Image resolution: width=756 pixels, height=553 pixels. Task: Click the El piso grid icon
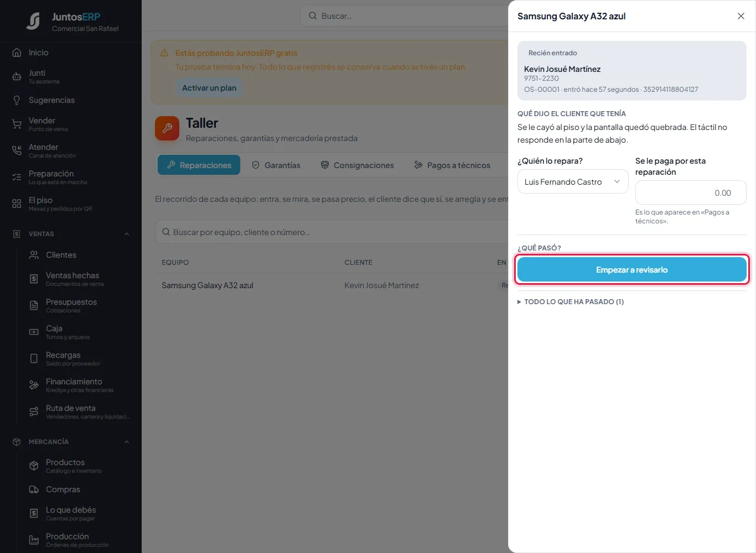click(17, 204)
